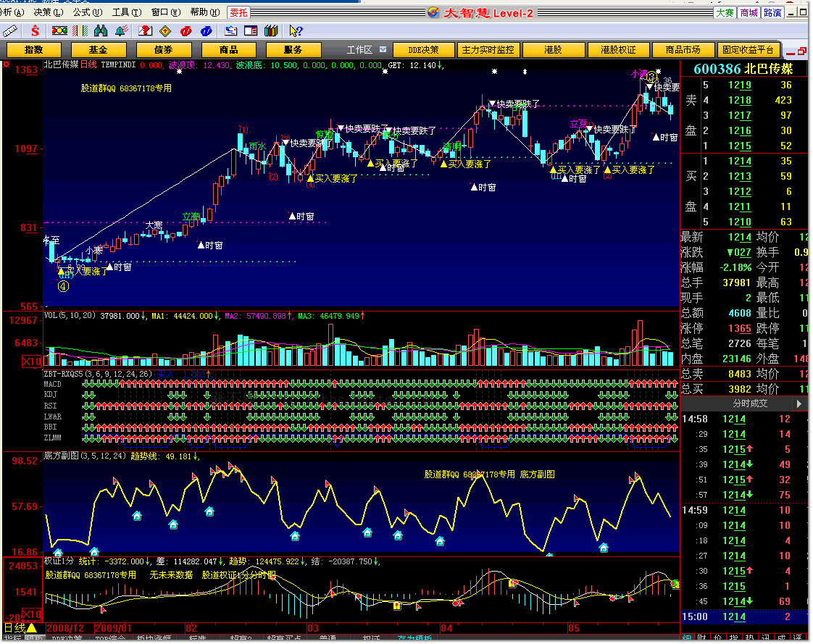Click the red gear marker beside 北巴传媒
The height and width of the screenshot is (644, 813).
7,64
